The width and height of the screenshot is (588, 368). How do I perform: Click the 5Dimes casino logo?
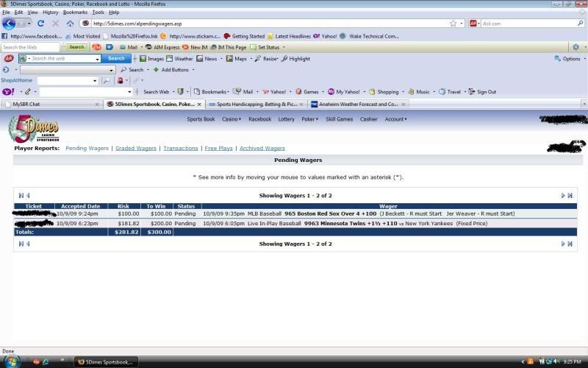pos(33,130)
